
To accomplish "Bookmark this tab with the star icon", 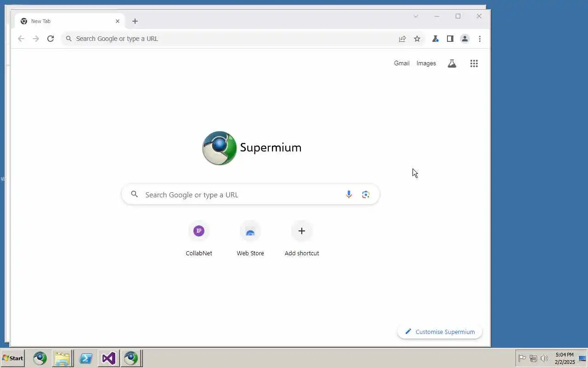I will (x=417, y=39).
